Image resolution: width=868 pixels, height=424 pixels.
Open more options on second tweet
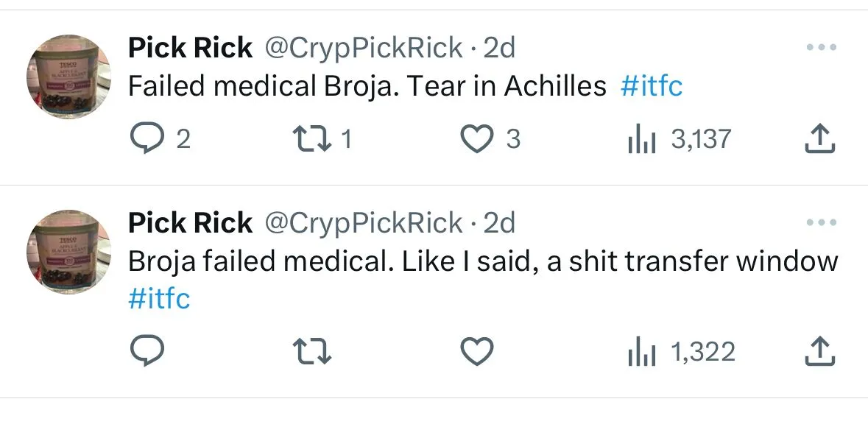(x=821, y=222)
